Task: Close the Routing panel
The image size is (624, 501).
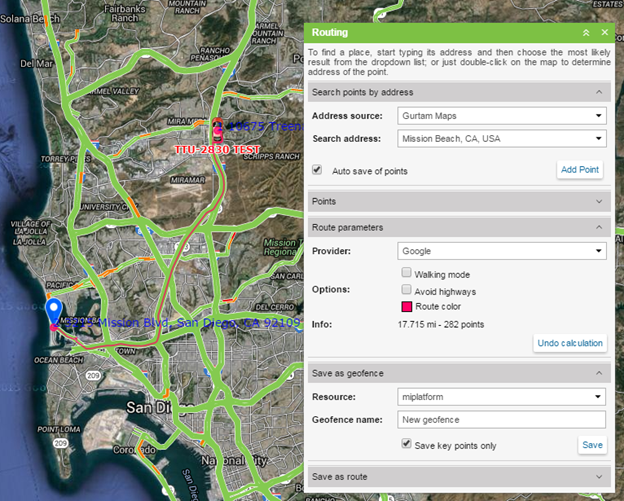Action: (604, 33)
